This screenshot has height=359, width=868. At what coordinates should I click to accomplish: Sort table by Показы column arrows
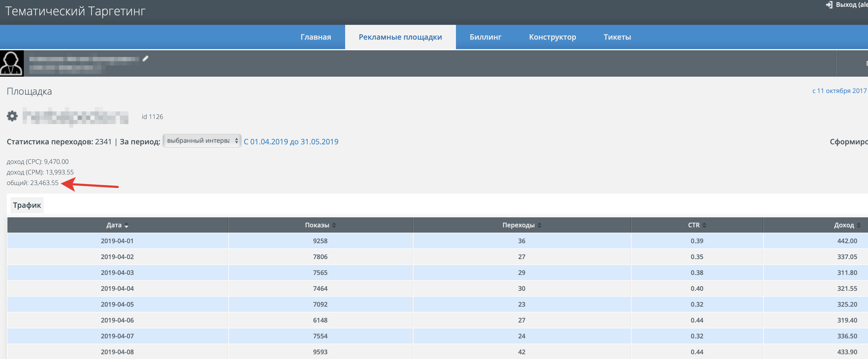334,225
